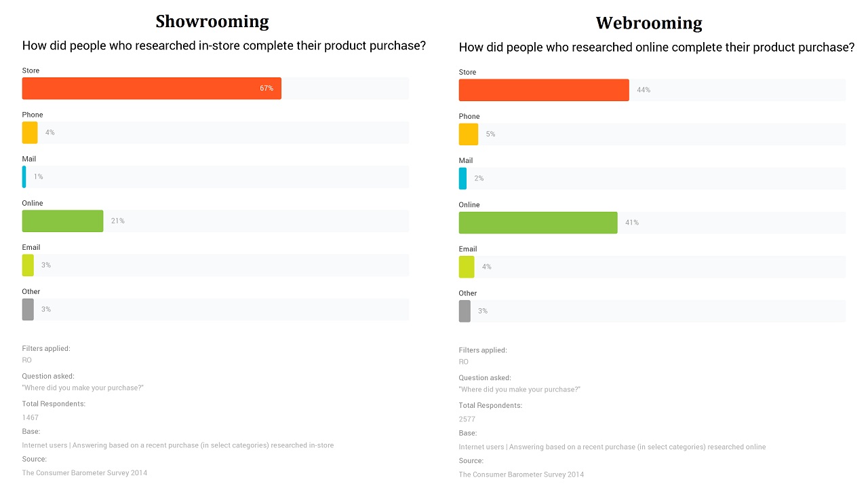Click the yellow Phone bar under Showrooming
This screenshot has height=488, width=868.
pyautogui.click(x=30, y=132)
